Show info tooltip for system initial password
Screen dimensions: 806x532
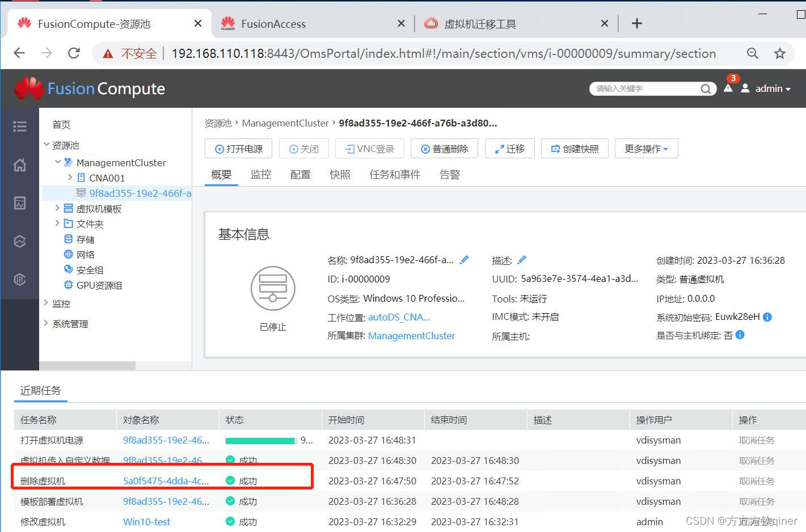767,317
